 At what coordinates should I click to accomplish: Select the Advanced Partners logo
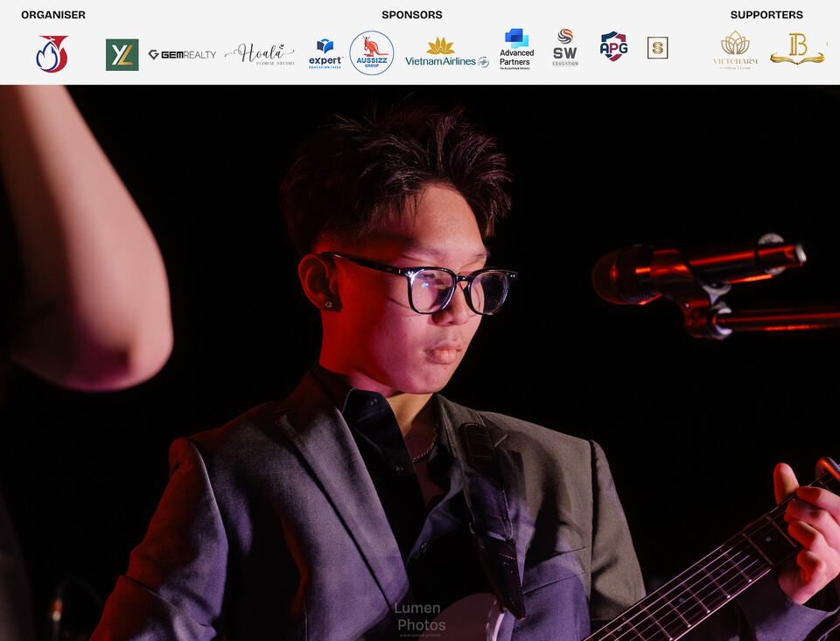(516, 49)
